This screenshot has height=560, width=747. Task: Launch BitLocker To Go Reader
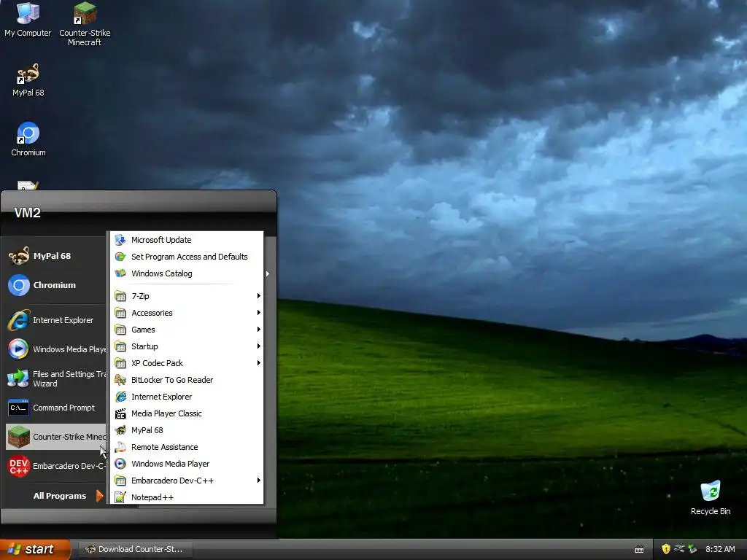pyautogui.click(x=187, y=380)
